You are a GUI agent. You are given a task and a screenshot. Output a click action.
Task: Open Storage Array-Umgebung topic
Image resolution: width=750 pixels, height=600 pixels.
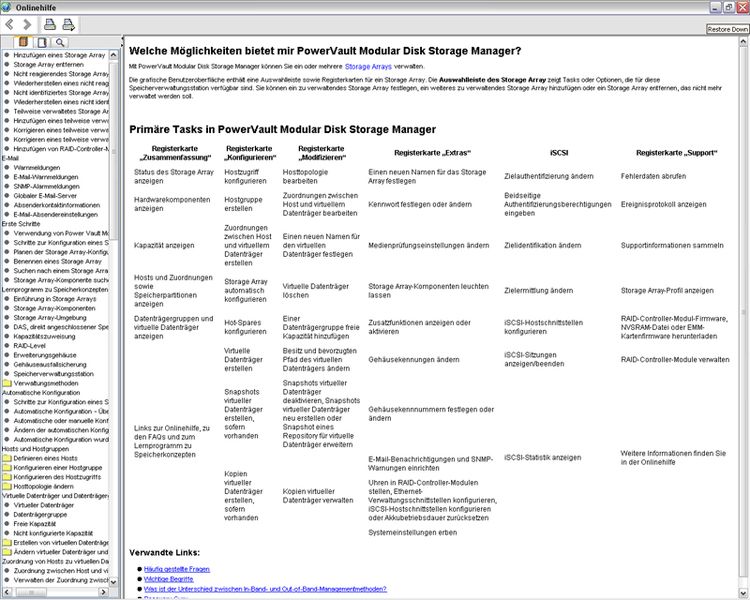coord(50,318)
